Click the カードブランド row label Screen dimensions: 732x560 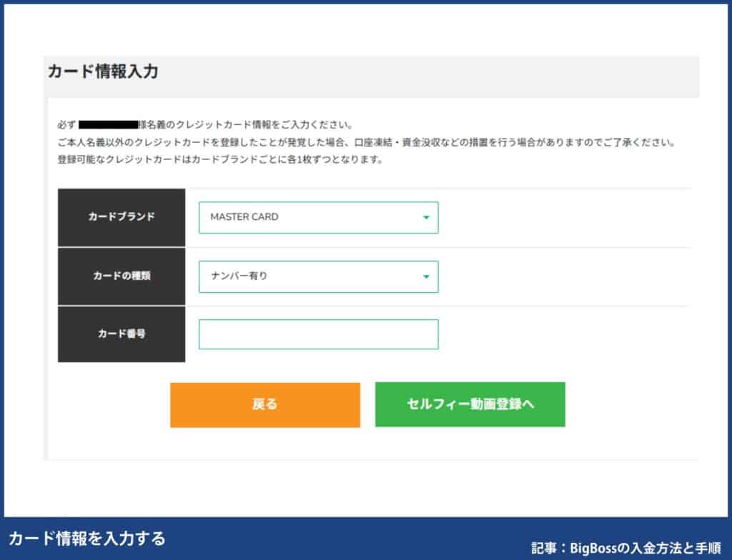point(120,217)
